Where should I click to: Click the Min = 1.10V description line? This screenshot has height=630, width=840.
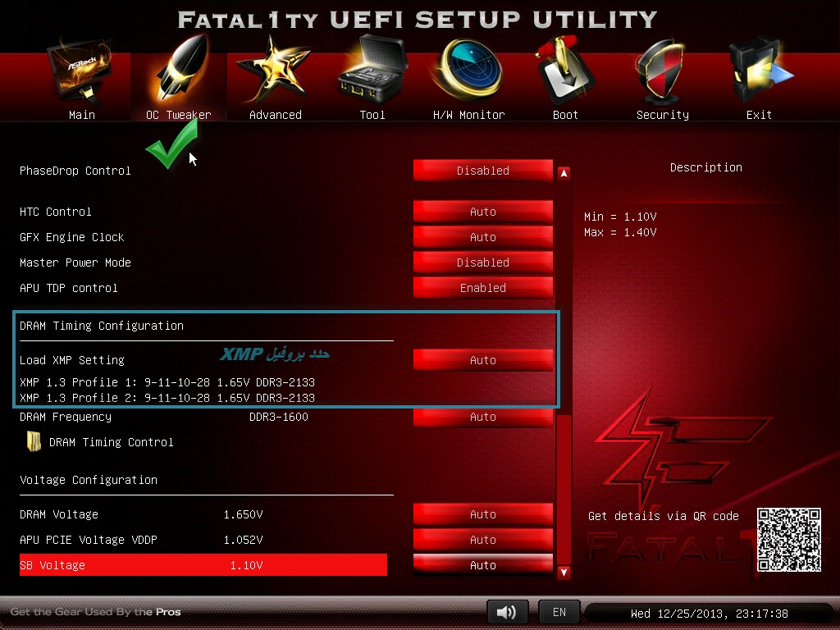(620, 217)
